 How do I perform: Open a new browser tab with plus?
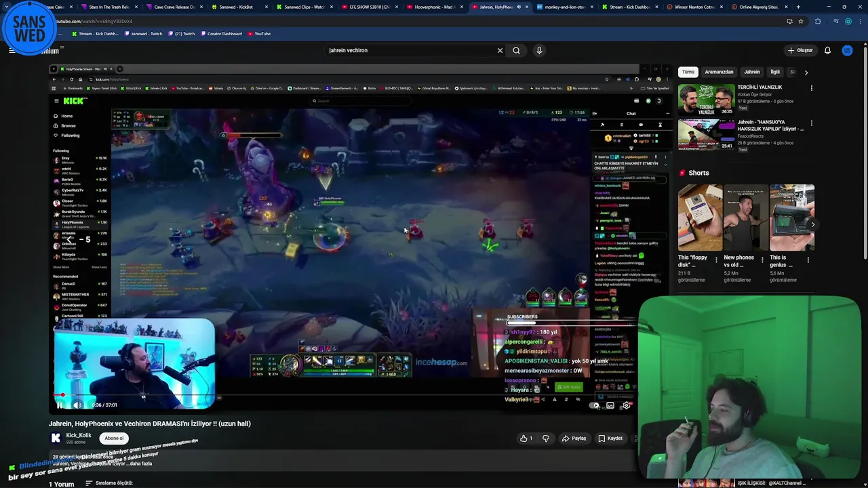pos(798,7)
